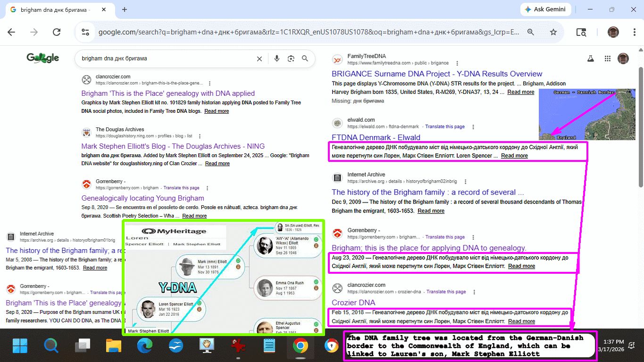This screenshot has height=362, width=644.
Task: Open File Explorer from the taskbar
Action: pyautogui.click(x=114, y=346)
